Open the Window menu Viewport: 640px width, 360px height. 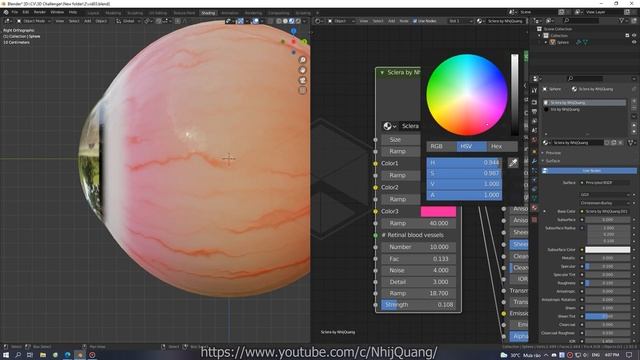point(57,12)
